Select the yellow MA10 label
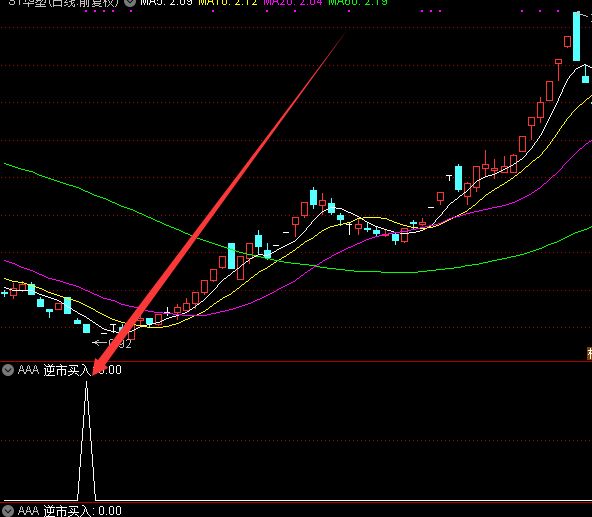The image size is (592, 517). 228,3
